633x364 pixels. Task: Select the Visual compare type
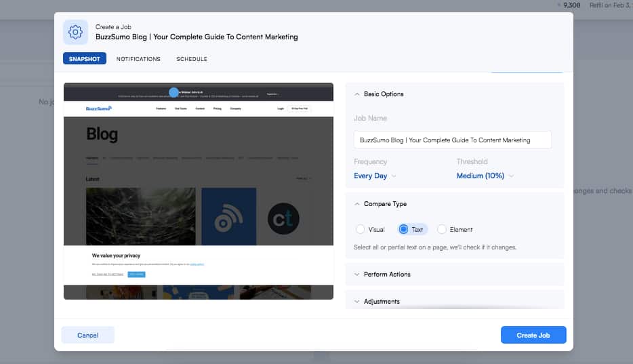pyautogui.click(x=361, y=230)
